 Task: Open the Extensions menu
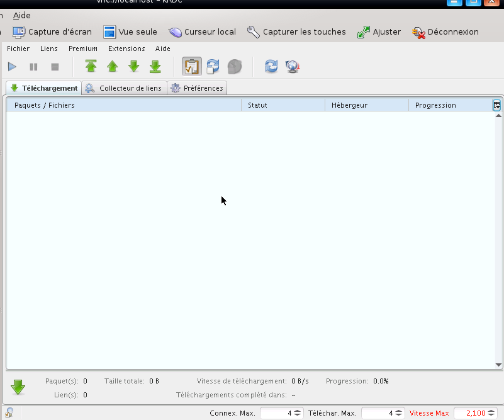click(x=126, y=48)
